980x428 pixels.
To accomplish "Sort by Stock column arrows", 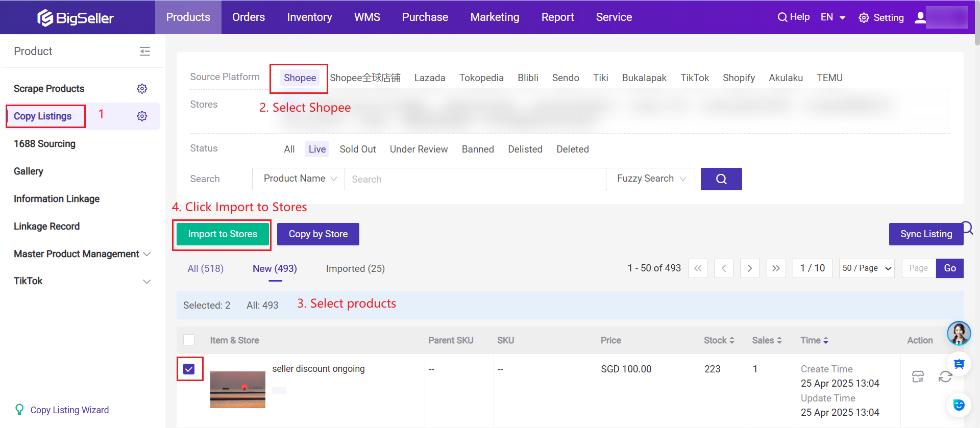I will point(732,340).
